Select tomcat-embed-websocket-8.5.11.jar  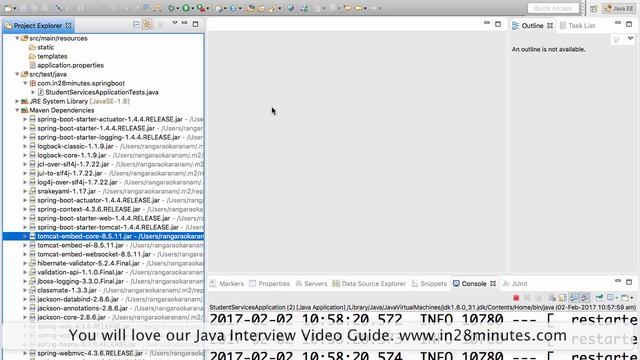(x=94, y=254)
